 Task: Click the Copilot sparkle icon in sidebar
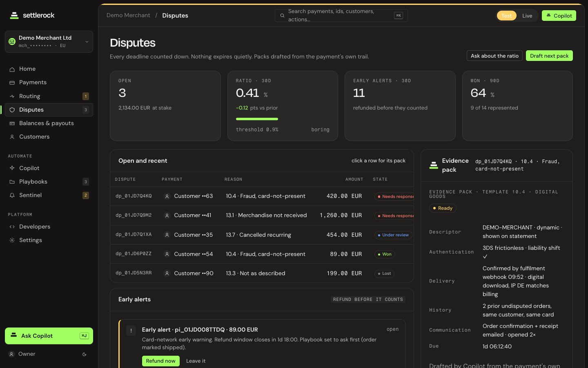12,168
